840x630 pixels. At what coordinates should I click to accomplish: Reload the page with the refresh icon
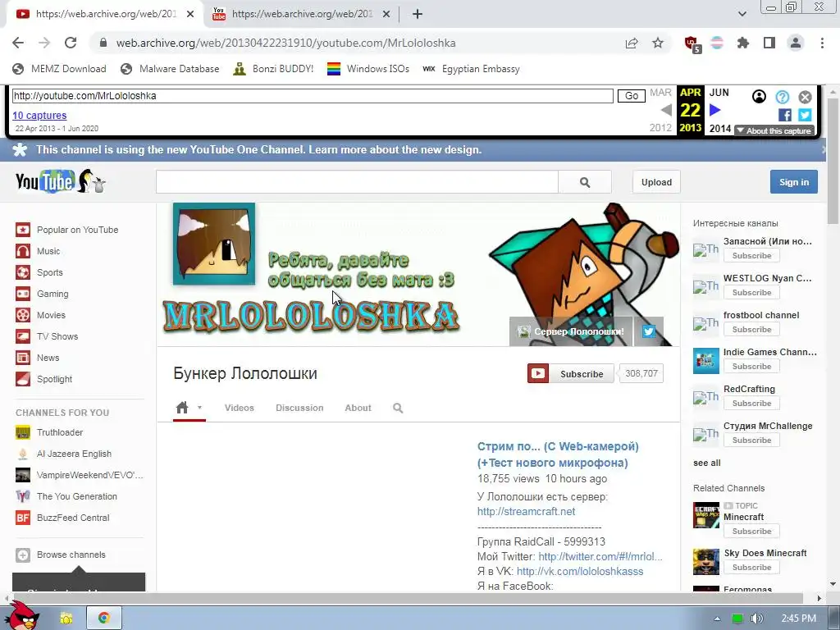(x=71, y=43)
